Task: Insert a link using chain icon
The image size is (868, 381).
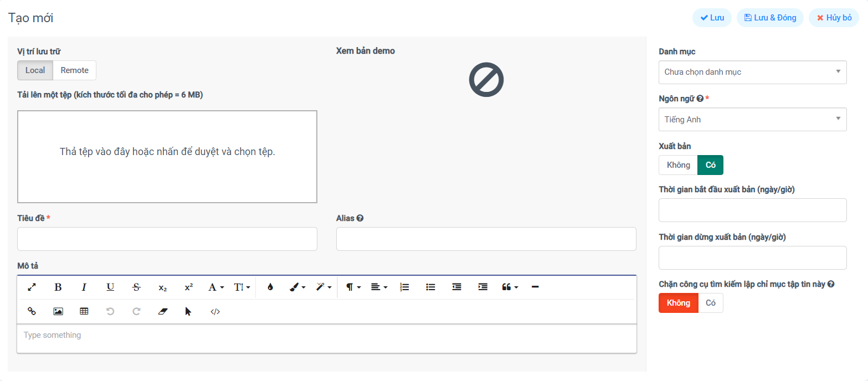Action: point(32,311)
